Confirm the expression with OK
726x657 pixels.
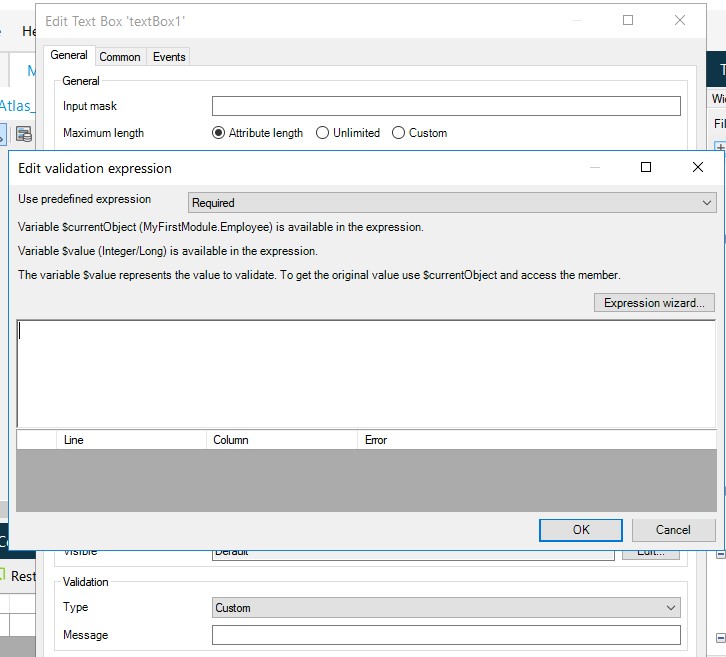pos(580,530)
